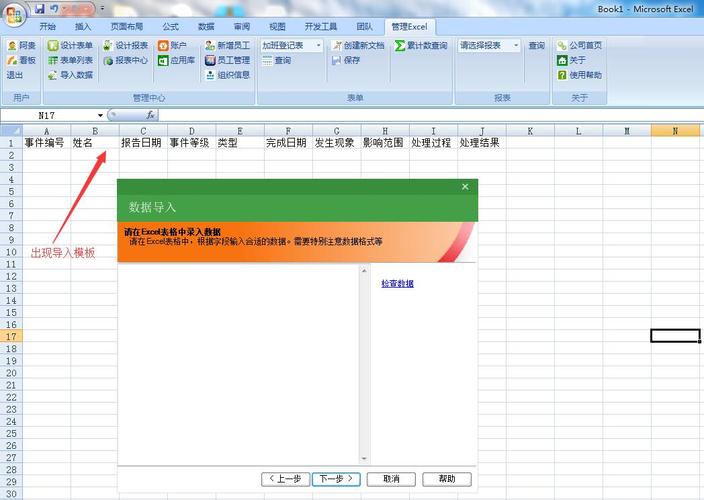Click the dialog scrollbar down arrow
The width and height of the screenshot is (704, 500).
(x=364, y=459)
